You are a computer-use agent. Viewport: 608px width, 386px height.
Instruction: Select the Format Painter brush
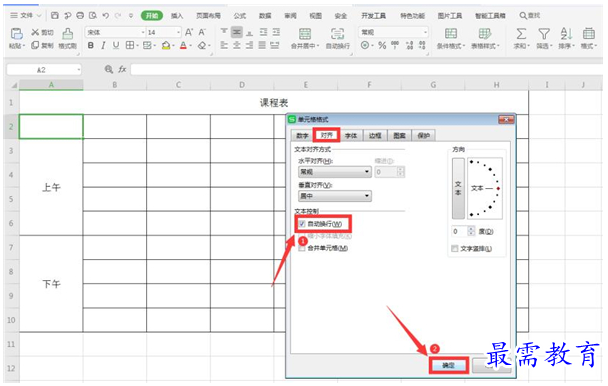[67, 34]
